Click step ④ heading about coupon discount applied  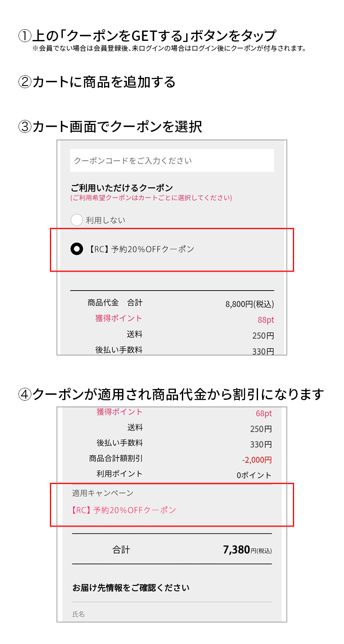pyautogui.click(x=171, y=394)
